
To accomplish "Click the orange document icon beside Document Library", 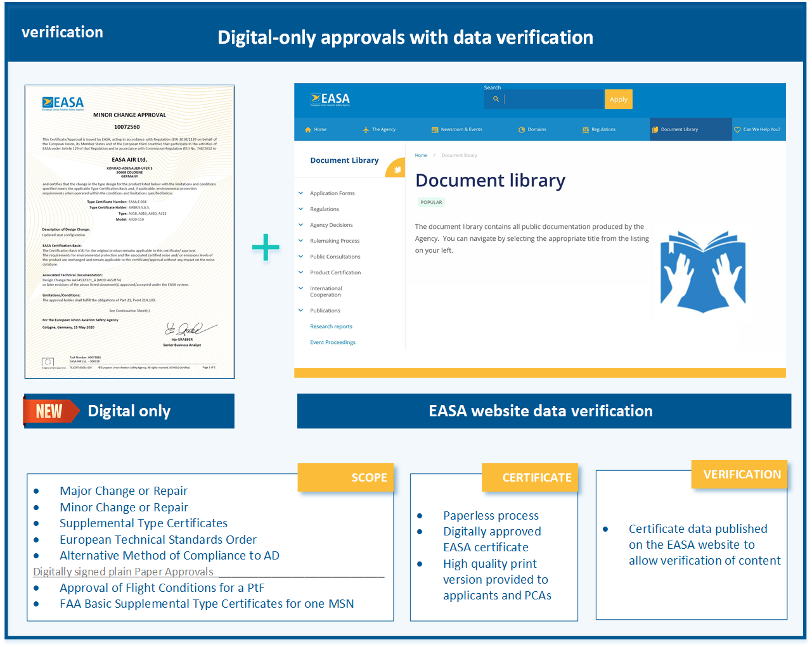I will [397, 169].
